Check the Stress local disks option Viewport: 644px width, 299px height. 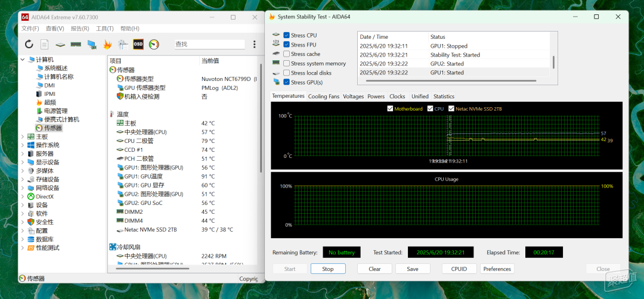[x=287, y=73]
